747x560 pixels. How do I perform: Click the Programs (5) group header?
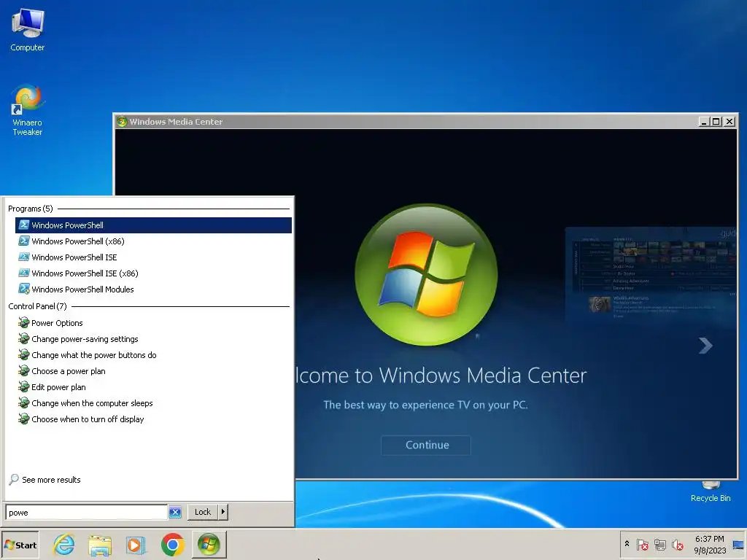click(31, 209)
